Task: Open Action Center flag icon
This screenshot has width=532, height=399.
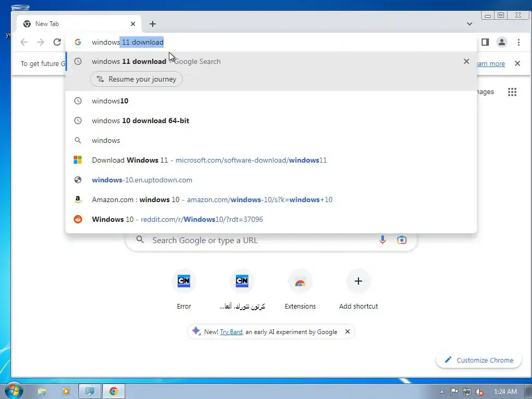Action: (454, 392)
